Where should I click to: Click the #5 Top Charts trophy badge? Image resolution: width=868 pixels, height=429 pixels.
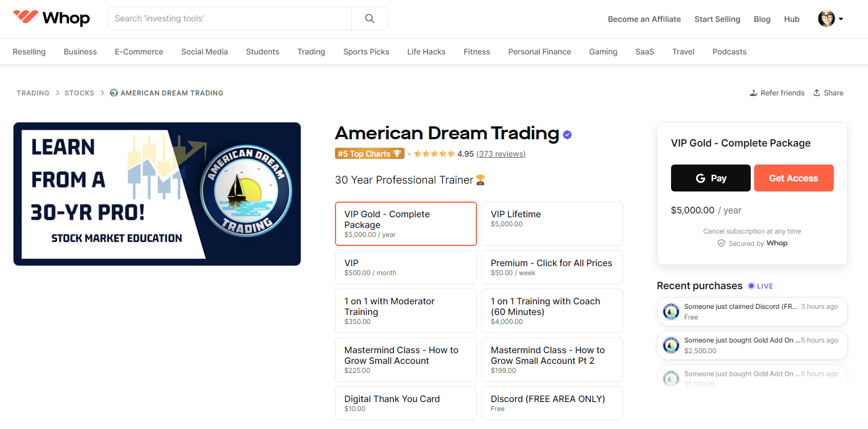369,153
